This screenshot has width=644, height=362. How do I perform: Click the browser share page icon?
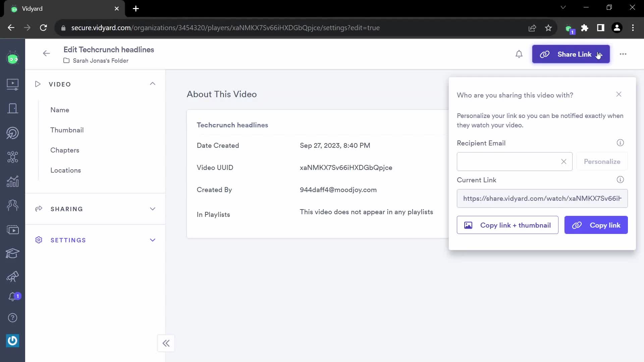pos(532,28)
